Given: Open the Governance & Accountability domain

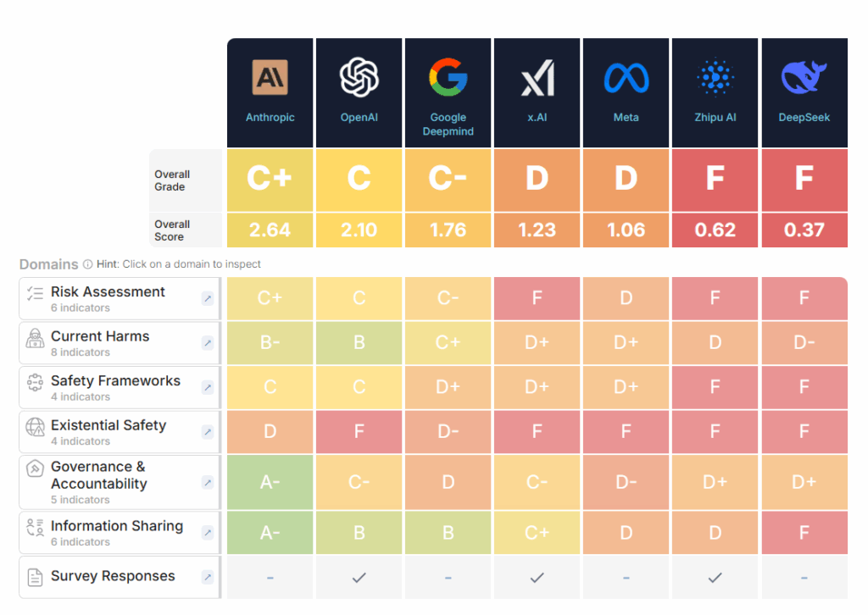Looking at the screenshot, I should 98,475.
